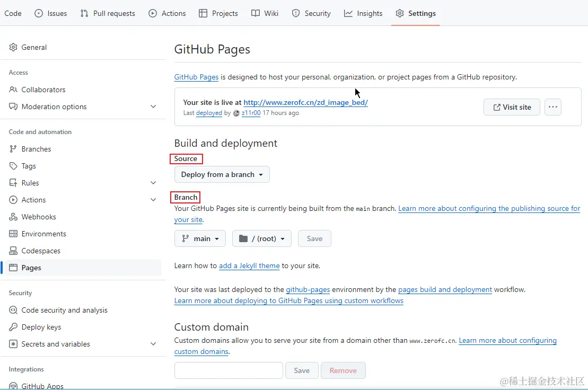Click the Rules icon in sidebar
The image size is (588, 390).
pyautogui.click(x=13, y=183)
